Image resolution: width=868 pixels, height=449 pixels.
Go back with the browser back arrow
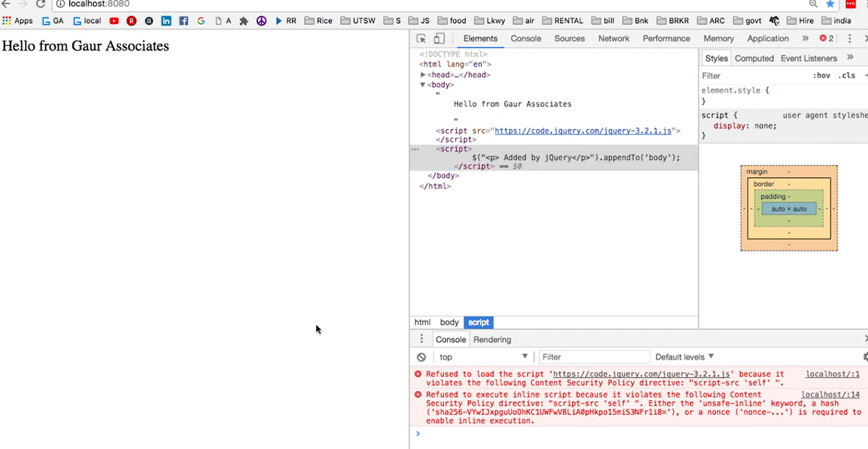pos(6,4)
